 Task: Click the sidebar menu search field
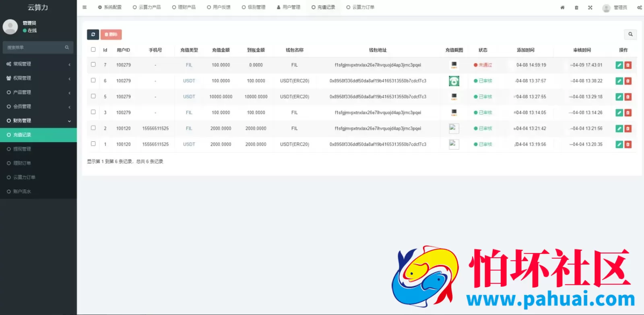pyautogui.click(x=38, y=48)
